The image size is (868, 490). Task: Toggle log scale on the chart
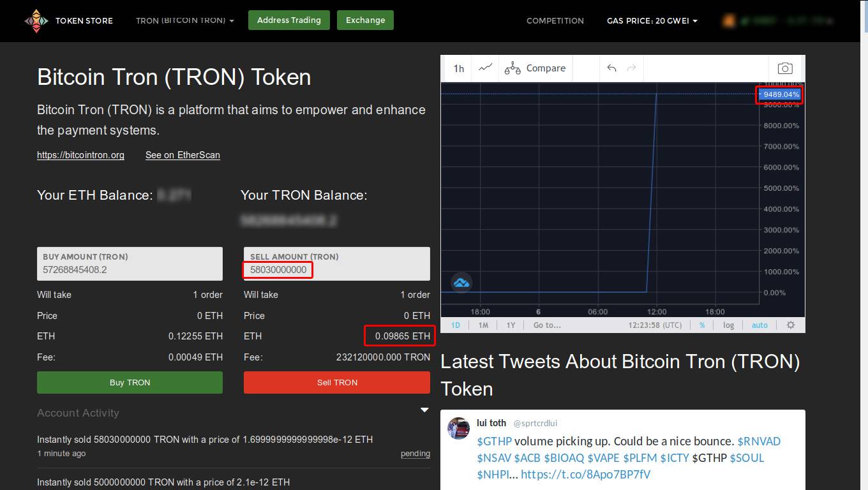coord(728,325)
